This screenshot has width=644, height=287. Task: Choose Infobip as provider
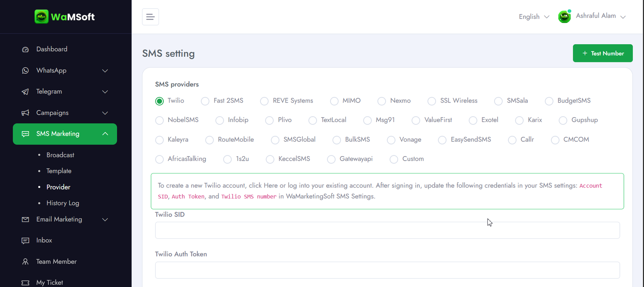tap(220, 120)
